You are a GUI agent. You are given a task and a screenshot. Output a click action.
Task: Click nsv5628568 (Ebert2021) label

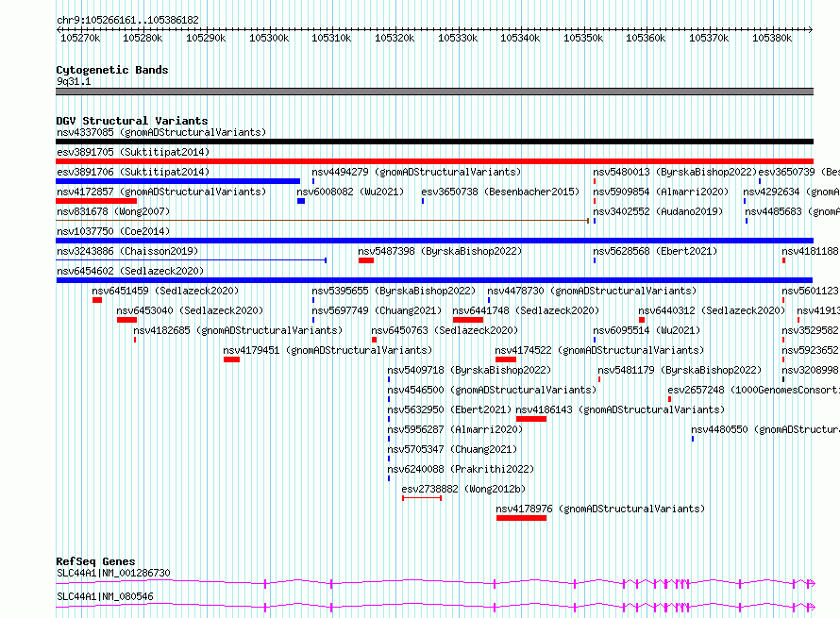tap(655, 251)
